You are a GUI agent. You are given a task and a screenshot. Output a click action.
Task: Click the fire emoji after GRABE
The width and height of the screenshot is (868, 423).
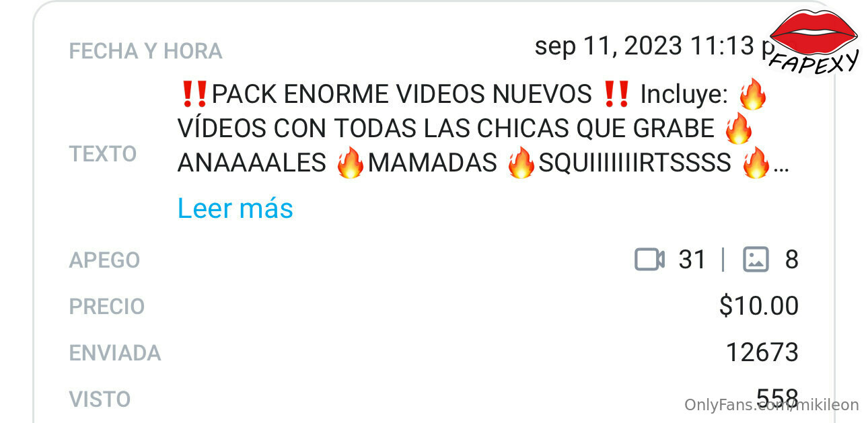[738, 128]
